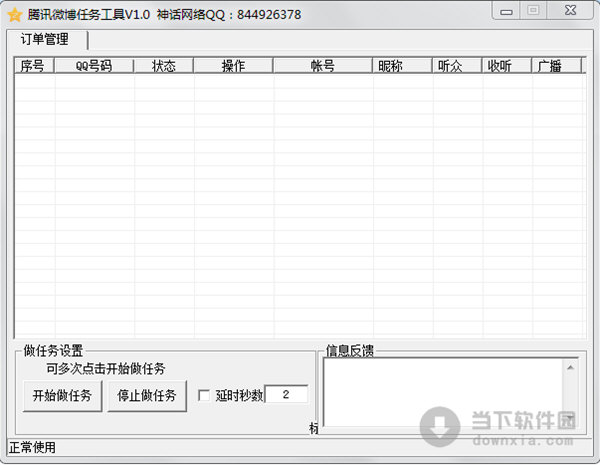Enable the 延时秒数 checkbox

pyautogui.click(x=205, y=395)
